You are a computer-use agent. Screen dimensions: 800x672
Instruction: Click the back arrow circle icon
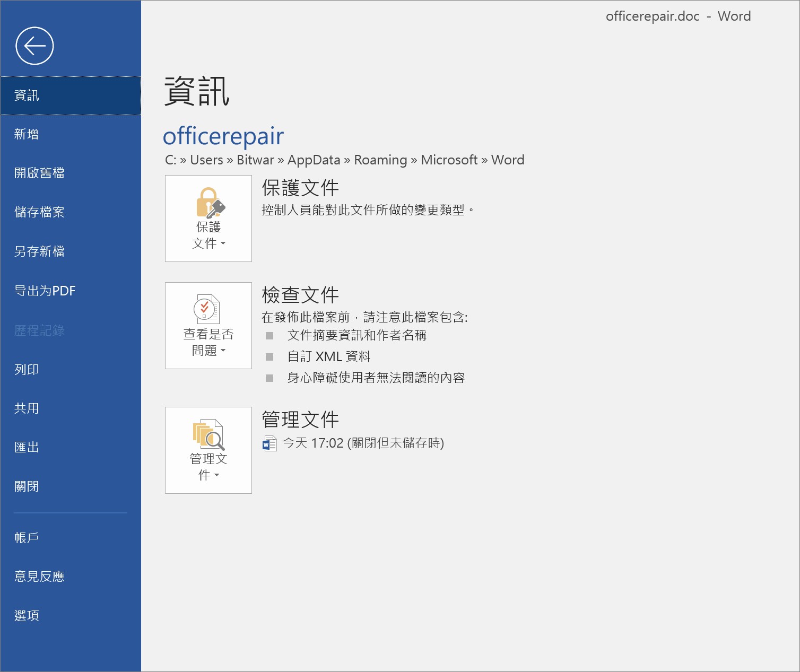[34, 46]
